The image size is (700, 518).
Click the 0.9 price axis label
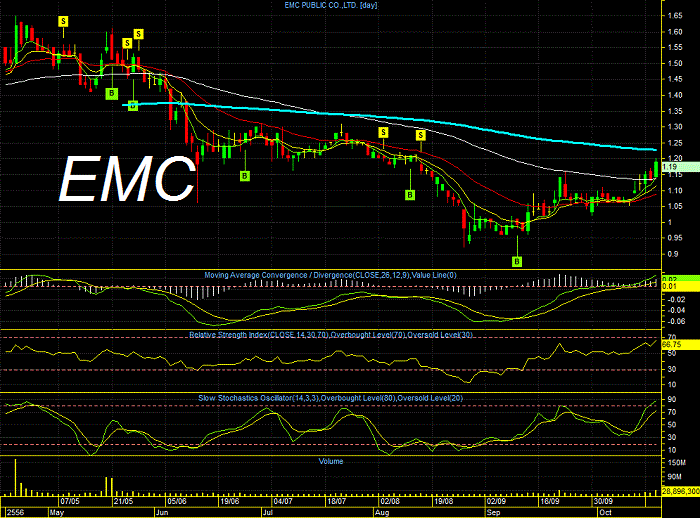673,254
